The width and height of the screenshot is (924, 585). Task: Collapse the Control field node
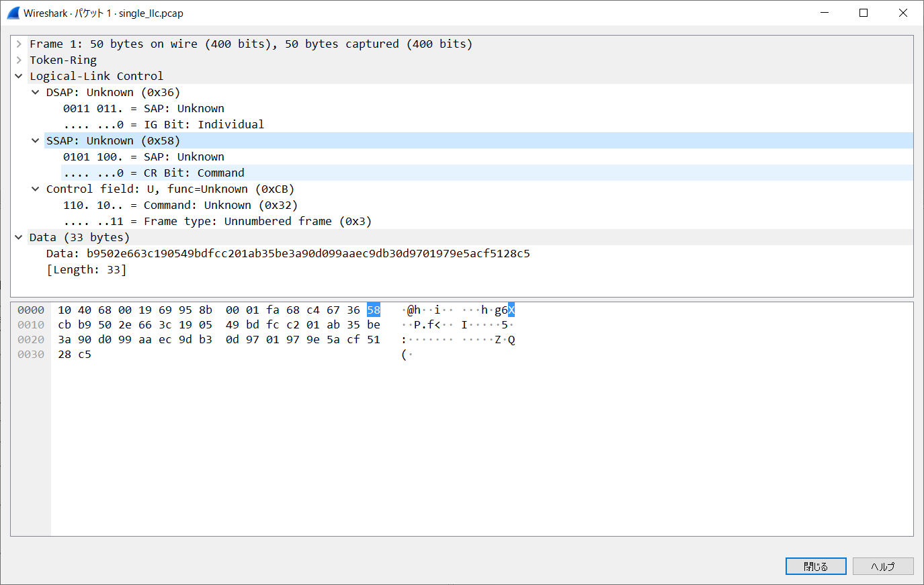click(x=36, y=189)
